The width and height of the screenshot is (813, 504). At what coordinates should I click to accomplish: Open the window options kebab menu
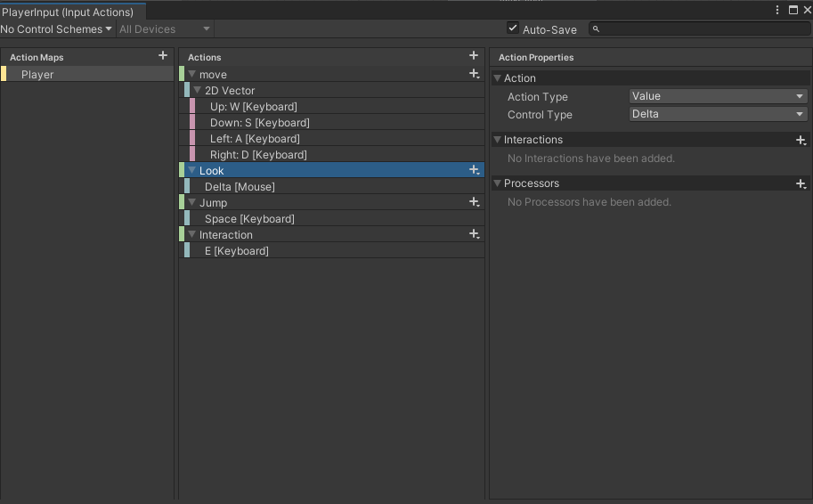778,10
